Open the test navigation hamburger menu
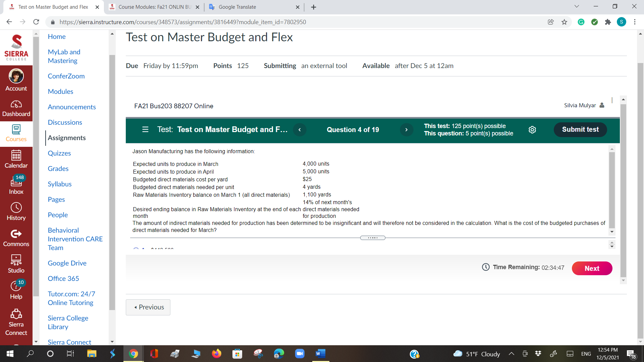The width and height of the screenshot is (644, 362). (x=145, y=129)
